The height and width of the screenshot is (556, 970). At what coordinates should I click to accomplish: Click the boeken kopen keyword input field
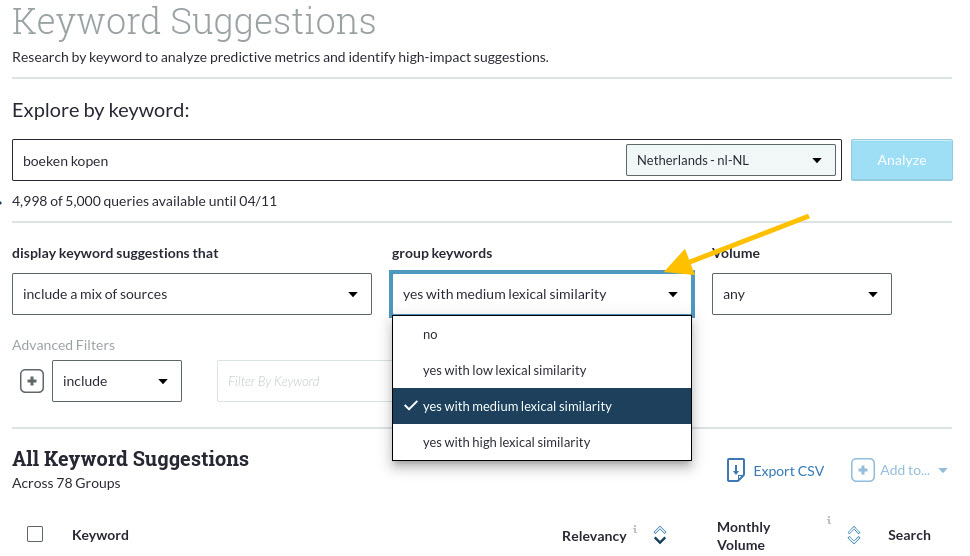coord(315,160)
